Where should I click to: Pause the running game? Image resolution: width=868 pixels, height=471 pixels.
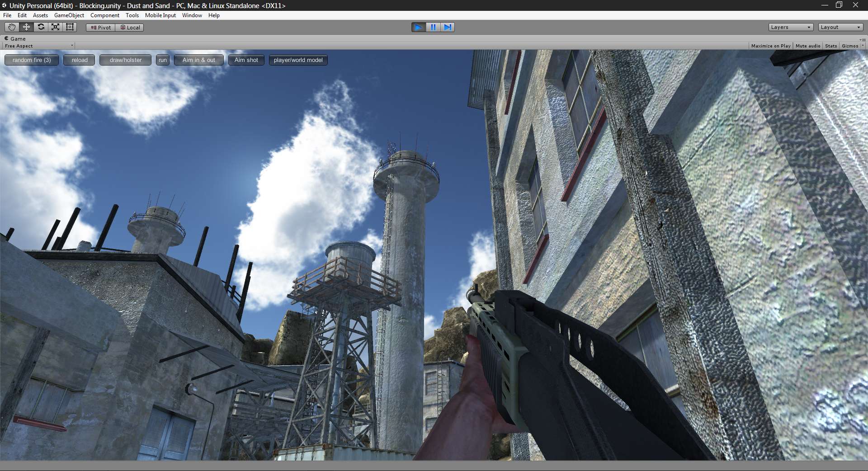[433, 27]
